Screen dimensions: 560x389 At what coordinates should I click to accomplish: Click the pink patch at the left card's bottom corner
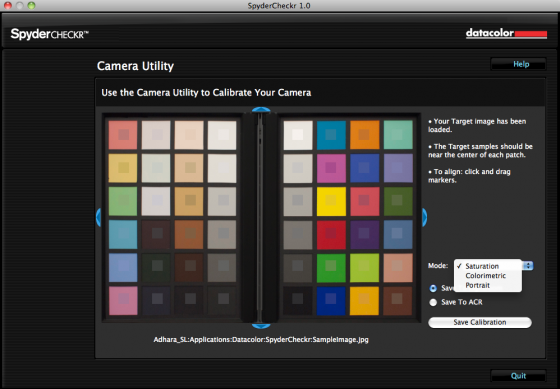123,301
